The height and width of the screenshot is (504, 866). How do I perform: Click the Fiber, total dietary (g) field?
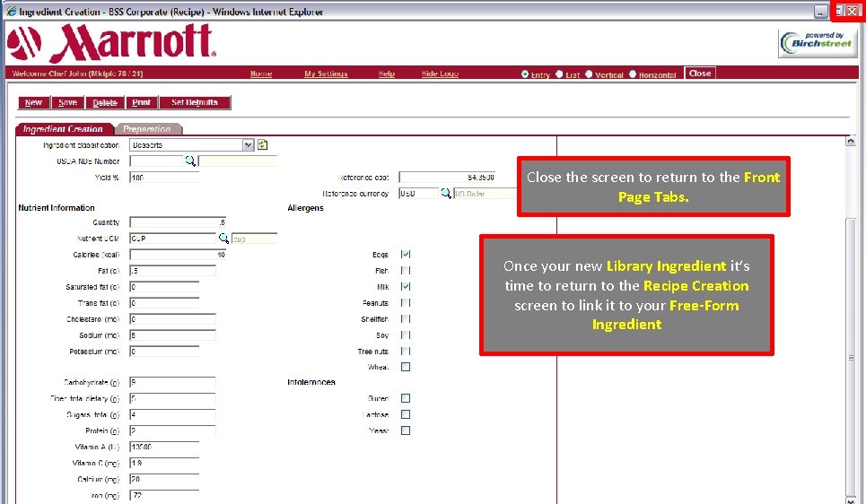click(173, 398)
